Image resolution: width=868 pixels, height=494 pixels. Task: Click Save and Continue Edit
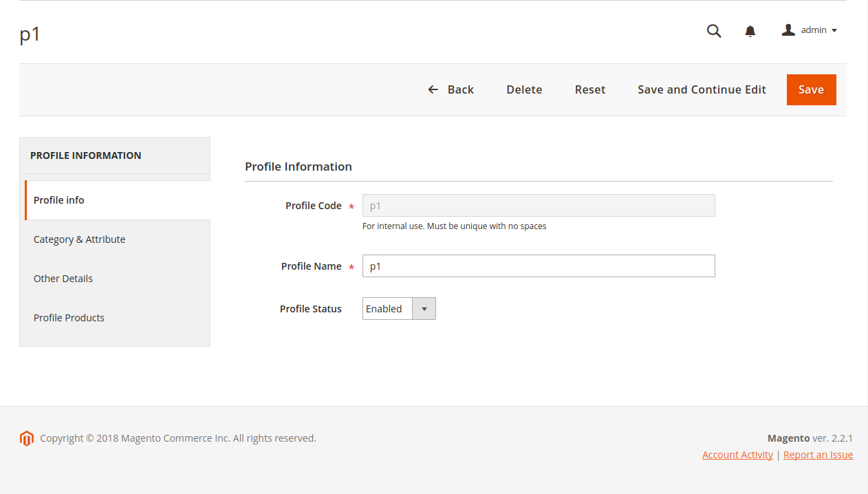click(702, 89)
